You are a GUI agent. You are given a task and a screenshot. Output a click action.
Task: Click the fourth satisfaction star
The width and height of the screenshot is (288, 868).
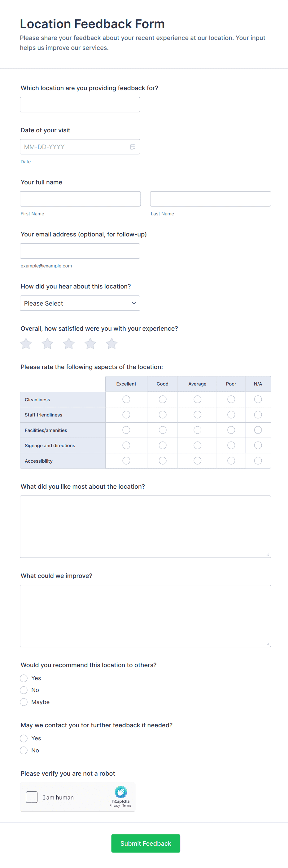click(90, 344)
